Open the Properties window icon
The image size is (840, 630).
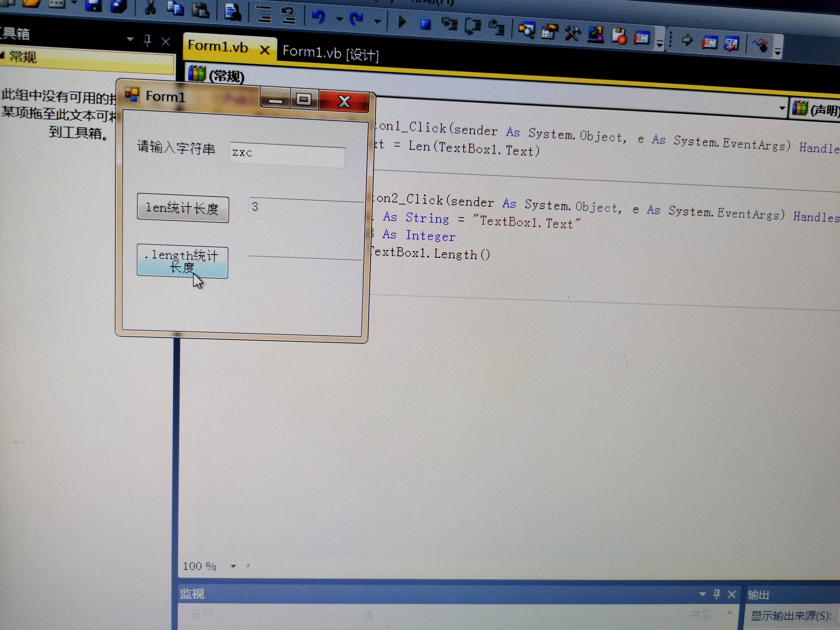coord(549,32)
